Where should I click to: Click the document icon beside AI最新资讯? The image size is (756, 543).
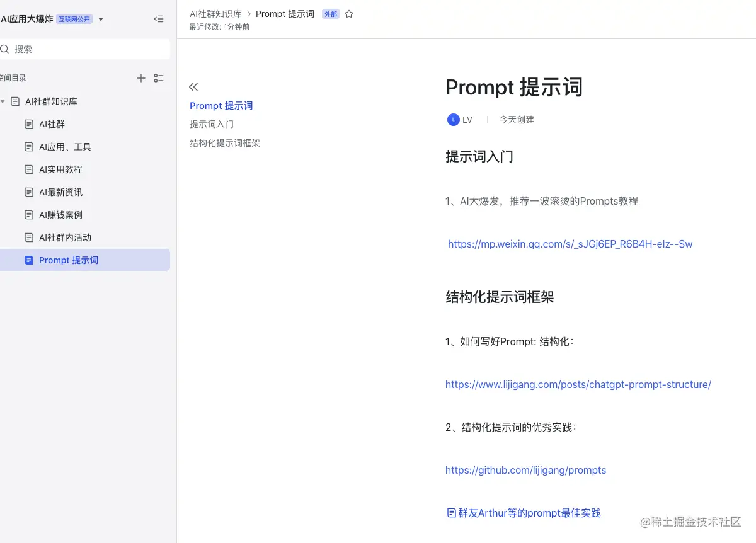[x=30, y=192]
